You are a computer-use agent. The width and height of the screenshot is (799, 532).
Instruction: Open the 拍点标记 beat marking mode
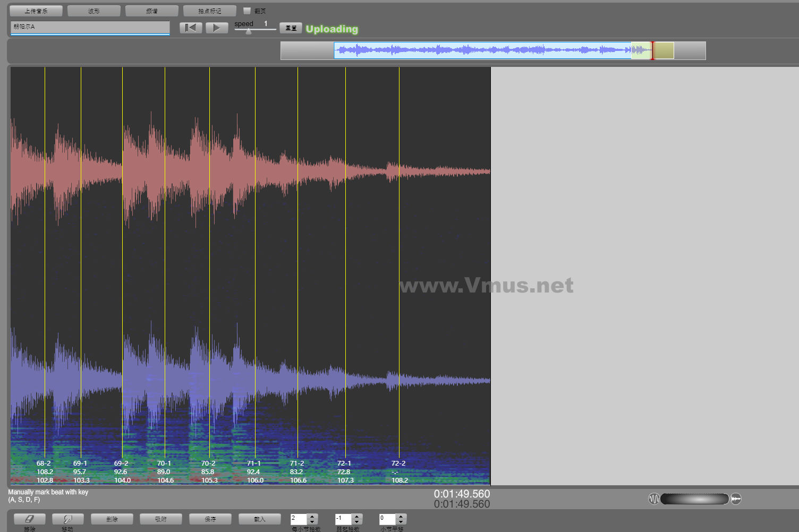coord(209,11)
